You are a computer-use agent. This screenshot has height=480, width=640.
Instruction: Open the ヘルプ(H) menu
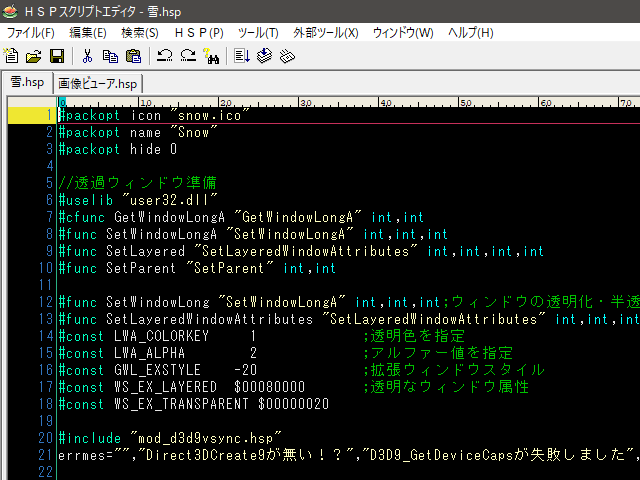(471, 33)
